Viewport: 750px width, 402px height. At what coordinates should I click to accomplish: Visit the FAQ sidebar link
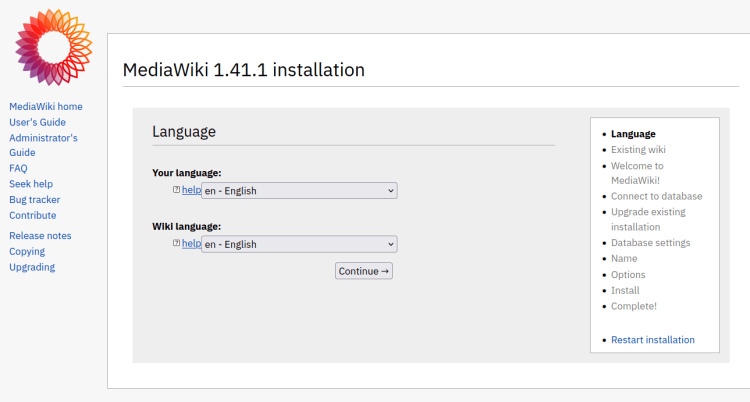click(18, 169)
